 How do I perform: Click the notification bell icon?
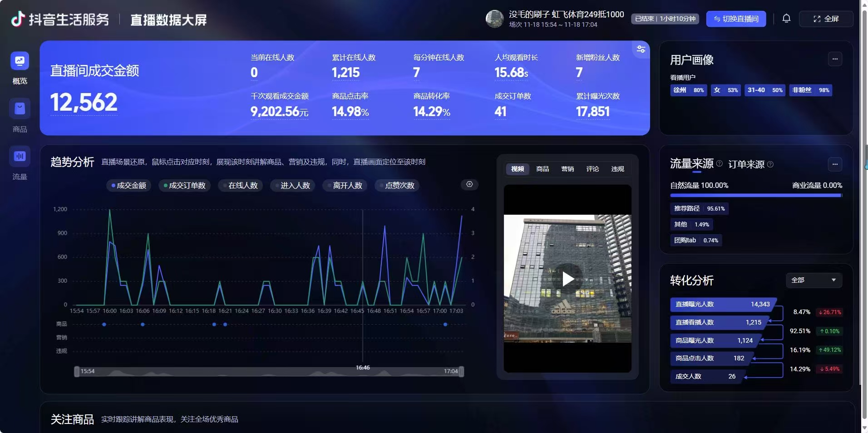786,19
